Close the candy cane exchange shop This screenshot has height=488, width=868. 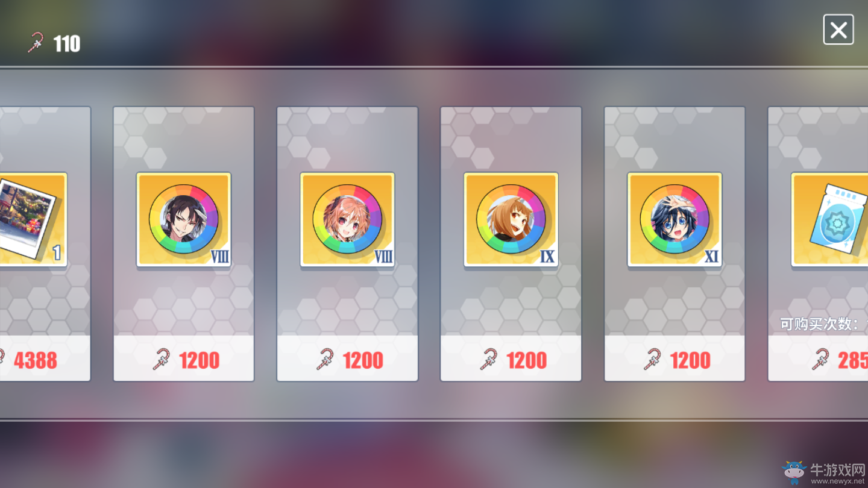pos(838,30)
